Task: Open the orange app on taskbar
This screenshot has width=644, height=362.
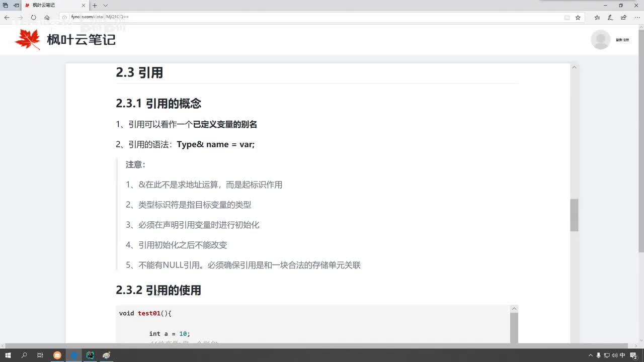Action: tap(57, 355)
